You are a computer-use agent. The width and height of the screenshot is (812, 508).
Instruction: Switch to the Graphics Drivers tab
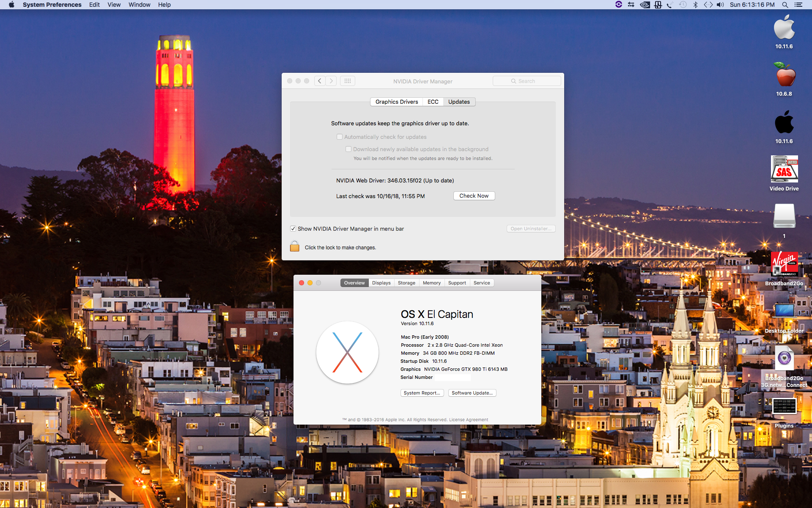tap(396, 102)
